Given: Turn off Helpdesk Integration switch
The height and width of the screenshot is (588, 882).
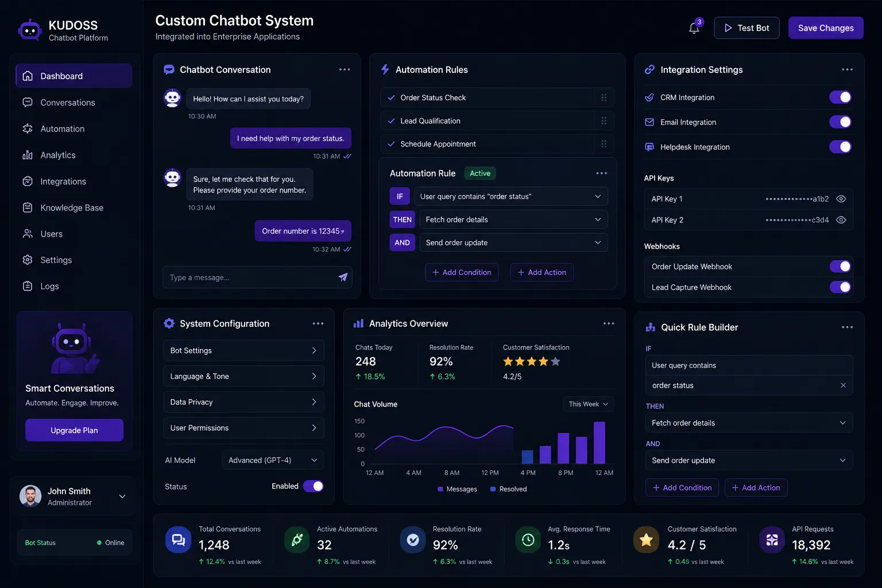Looking at the screenshot, I should (840, 147).
